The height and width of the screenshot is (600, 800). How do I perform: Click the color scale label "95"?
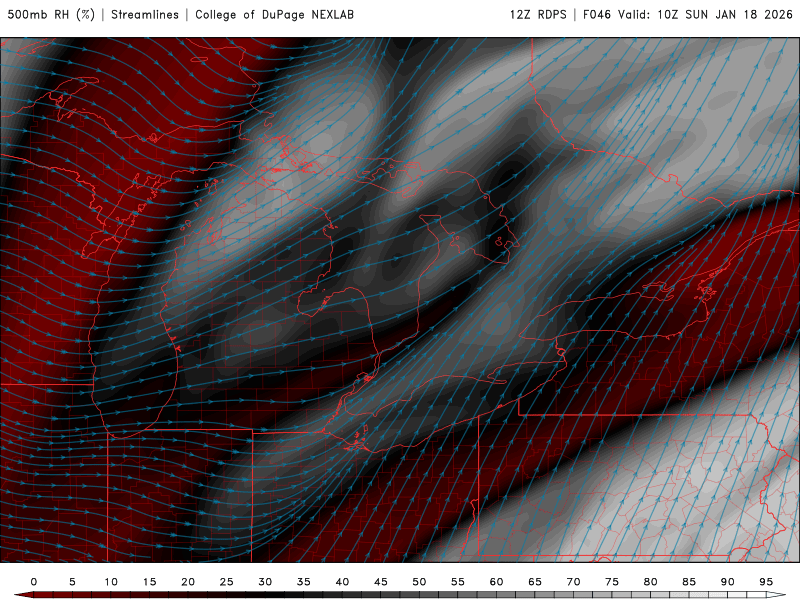pos(766,582)
